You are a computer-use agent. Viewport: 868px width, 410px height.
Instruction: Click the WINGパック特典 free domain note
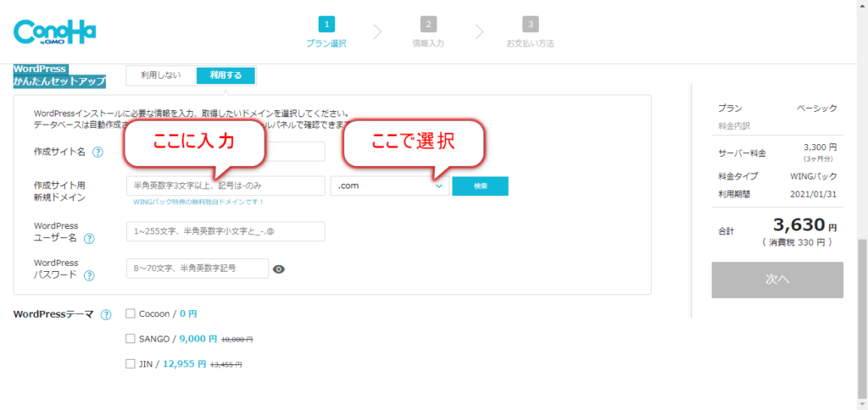tap(198, 202)
